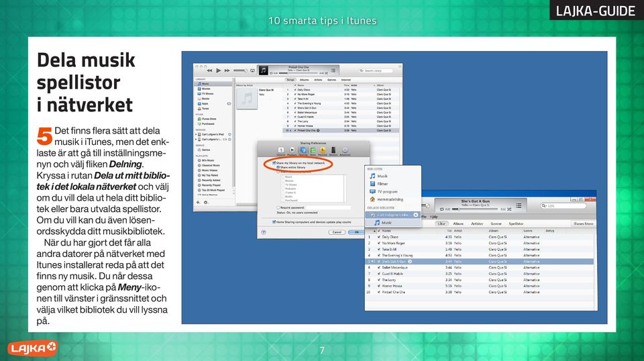Viewport: 644px width, 361px height.
Task: Switch to Albums tab in Mac iTunes
Action: coord(305,80)
